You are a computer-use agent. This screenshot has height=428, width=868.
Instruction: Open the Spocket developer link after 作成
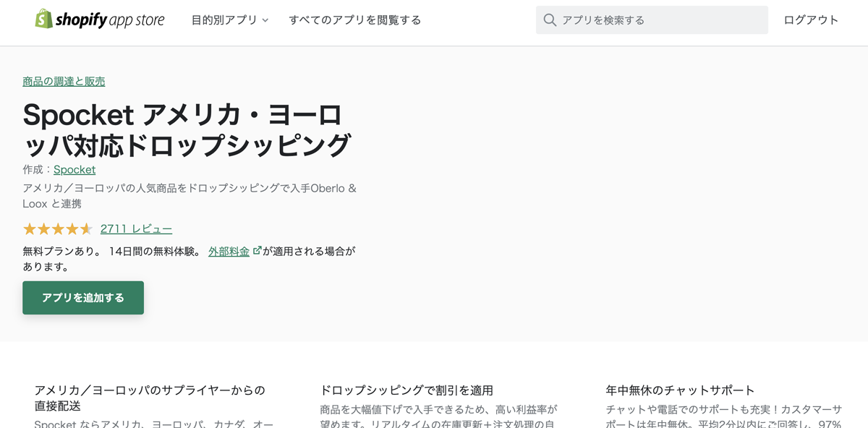[x=75, y=169]
